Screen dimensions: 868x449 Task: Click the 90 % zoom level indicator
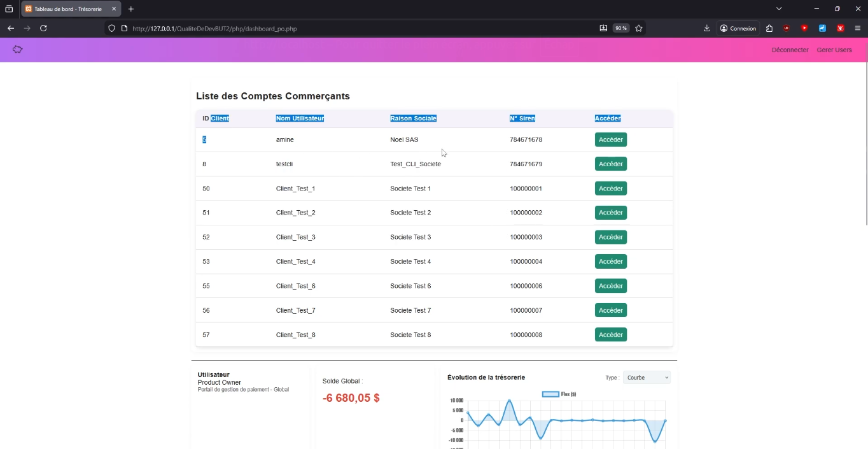(x=620, y=28)
